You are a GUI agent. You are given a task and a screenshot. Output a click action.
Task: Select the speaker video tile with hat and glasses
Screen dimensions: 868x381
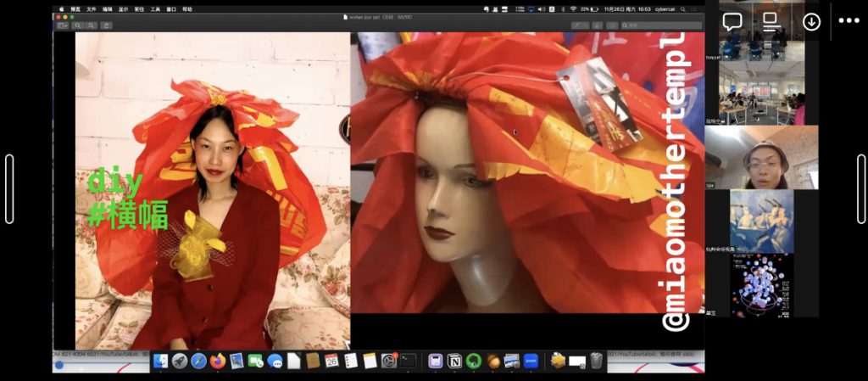click(762, 158)
